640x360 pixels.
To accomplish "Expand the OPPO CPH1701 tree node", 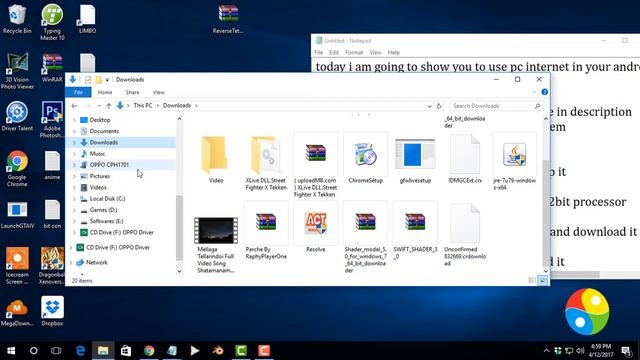I will click(74, 165).
